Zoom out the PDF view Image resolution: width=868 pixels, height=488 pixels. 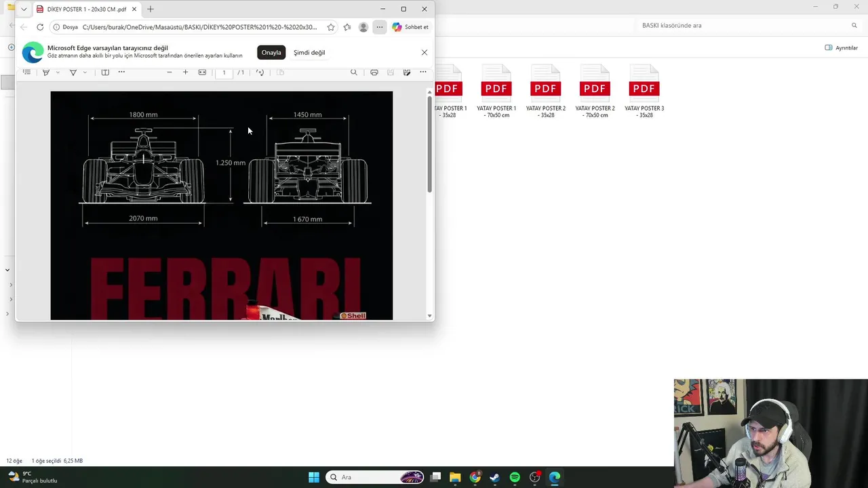[170, 72]
